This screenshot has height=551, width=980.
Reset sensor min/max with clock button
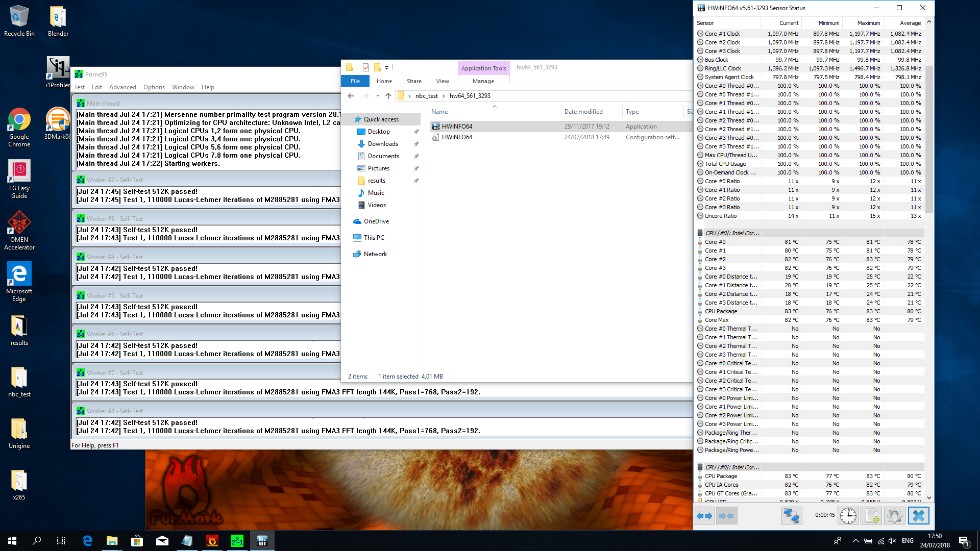(848, 516)
